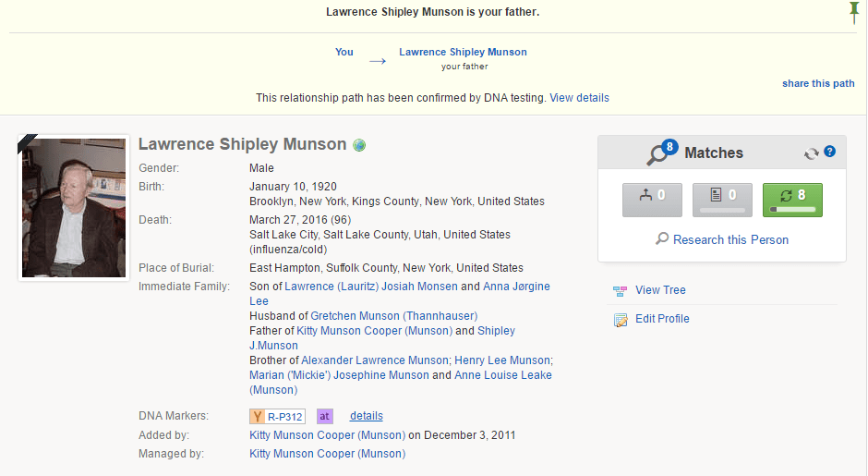Click the purple autosomal 'at' marker badge
Viewport: 868px width, 476px height.
click(x=324, y=416)
